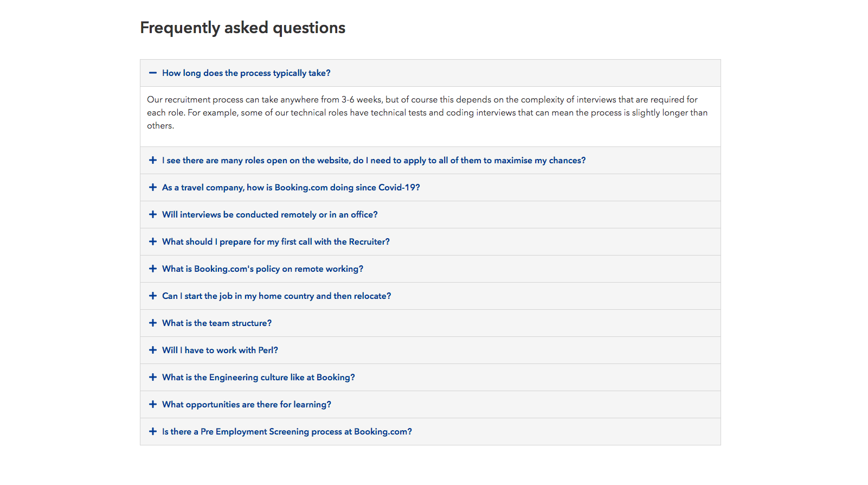868x485 pixels.
Task: Expand 'What is the team structure?' row
Action: 430,323
